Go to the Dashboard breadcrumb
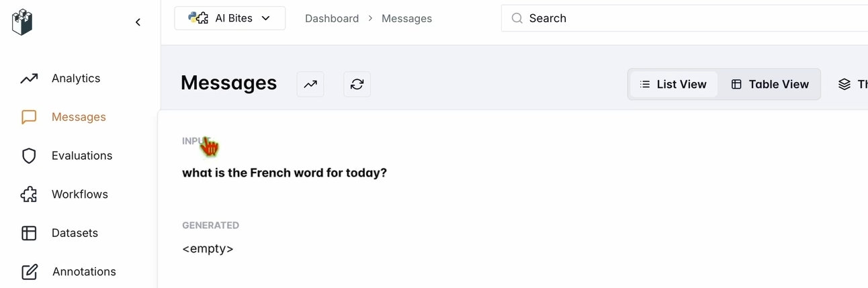Image resolution: width=868 pixels, height=288 pixels. coord(332,19)
